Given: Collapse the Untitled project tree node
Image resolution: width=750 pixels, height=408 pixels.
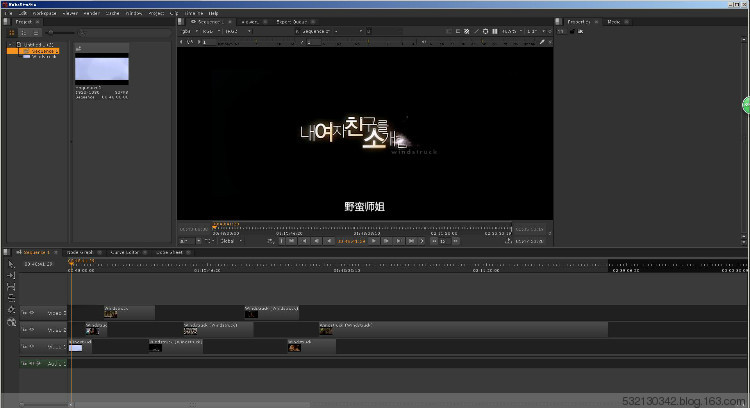Looking at the screenshot, I should click(x=11, y=44).
